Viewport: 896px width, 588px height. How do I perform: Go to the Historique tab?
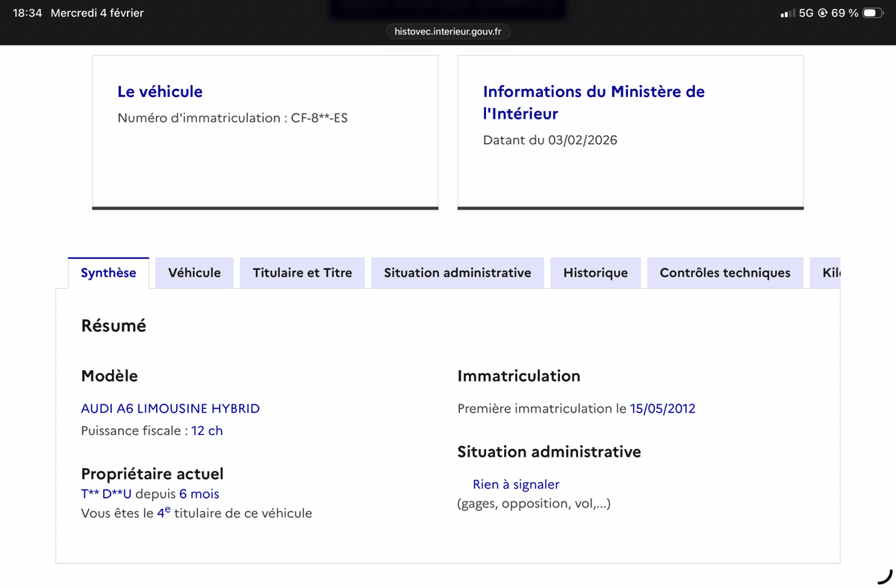(x=595, y=273)
